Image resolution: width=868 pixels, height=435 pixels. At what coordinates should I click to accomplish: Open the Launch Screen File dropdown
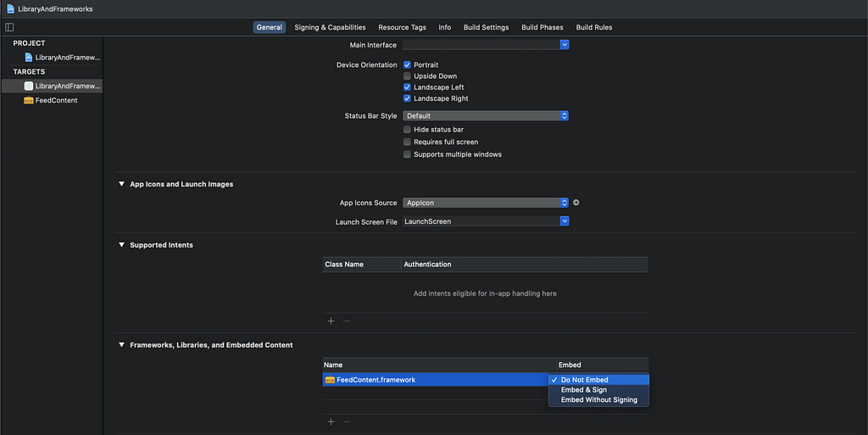[x=485, y=221]
